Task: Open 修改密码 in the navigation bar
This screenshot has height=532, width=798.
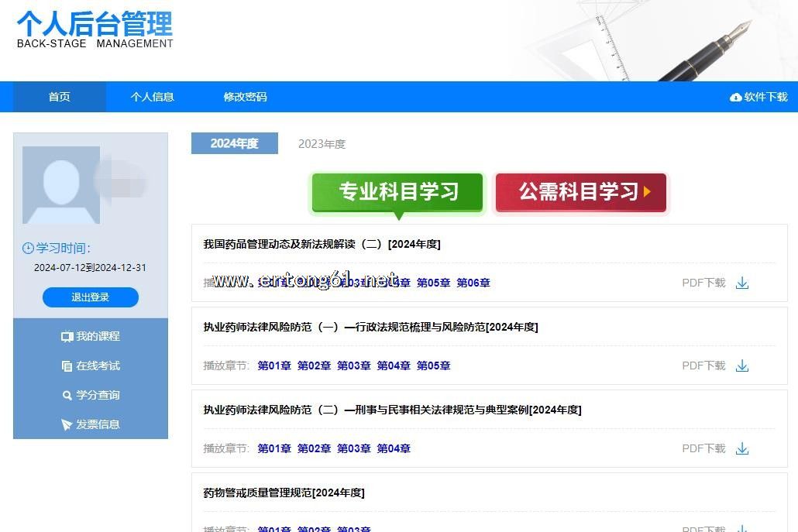Action: (245, 97)
